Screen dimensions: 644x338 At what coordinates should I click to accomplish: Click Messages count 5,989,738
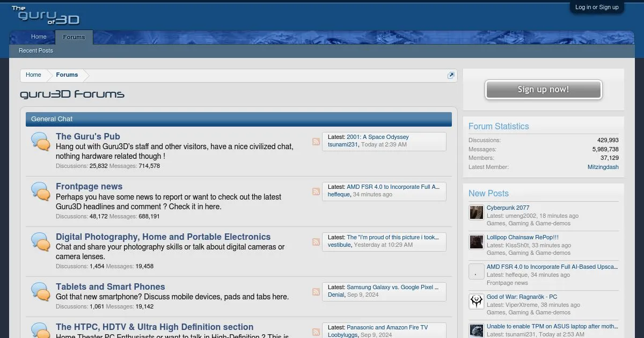(x=605, y=149)
